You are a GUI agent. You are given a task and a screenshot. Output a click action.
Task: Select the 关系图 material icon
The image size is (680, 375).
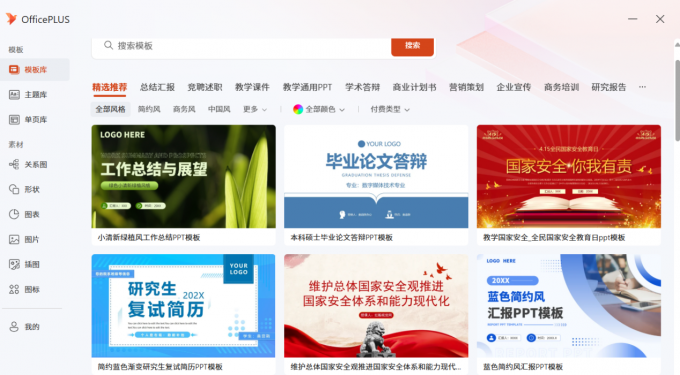coord(14,164)
